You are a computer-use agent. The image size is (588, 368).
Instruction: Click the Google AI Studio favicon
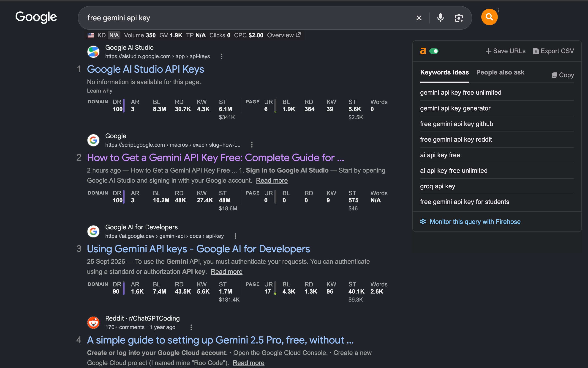[x=93, y=52]
